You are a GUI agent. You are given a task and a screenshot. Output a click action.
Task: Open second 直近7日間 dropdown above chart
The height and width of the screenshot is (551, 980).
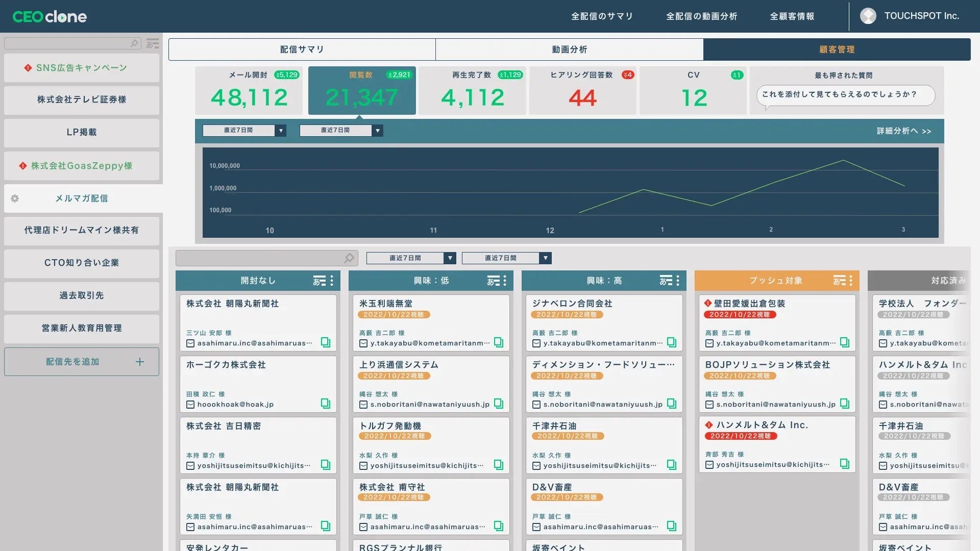click(x=341, y=131)
